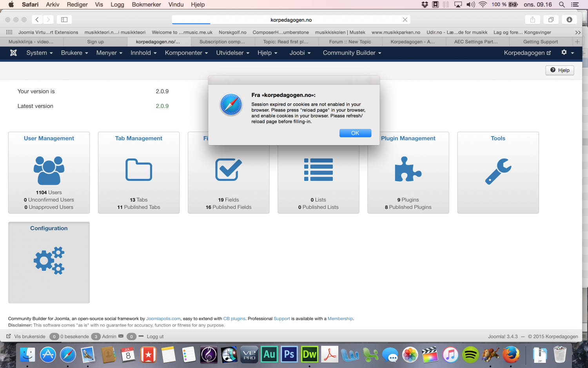Expand the Utvidelser dropdown menu
588x368 pixels.
(233, 53)
